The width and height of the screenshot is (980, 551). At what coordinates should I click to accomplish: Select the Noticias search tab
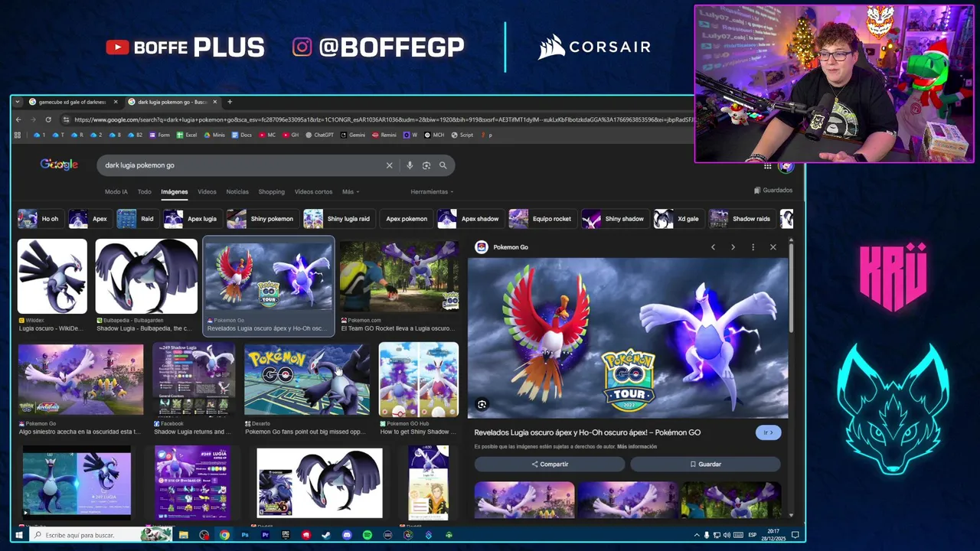pos(237,191)
